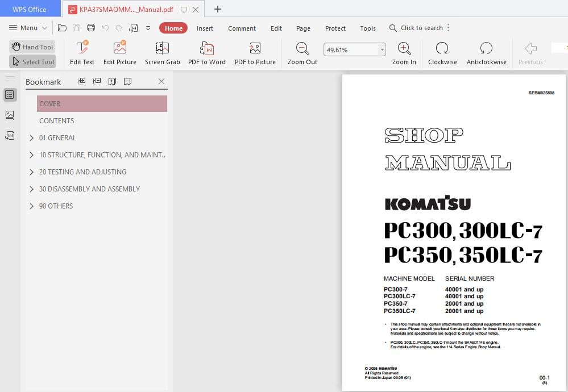Expand the 30 DISASSEMBLY AND ASSEMBLY bookmark

pos(31,189)
